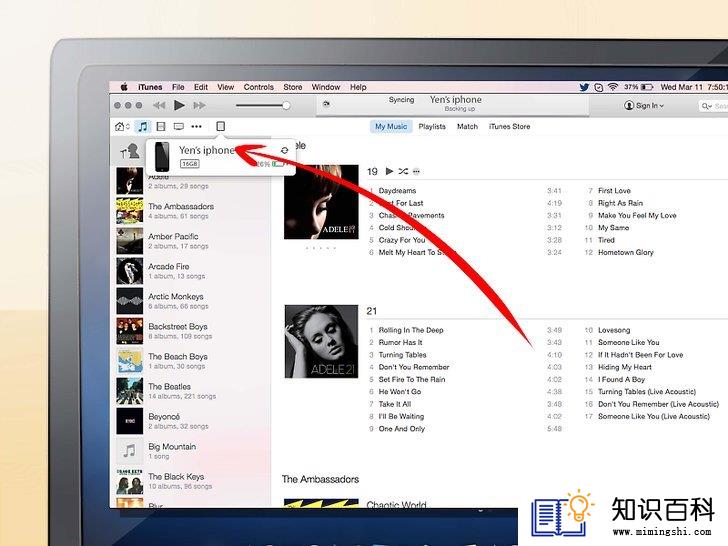This screenshot has height=546, width=728.
Task: Open the Window menu
Action: click(326, 87)
